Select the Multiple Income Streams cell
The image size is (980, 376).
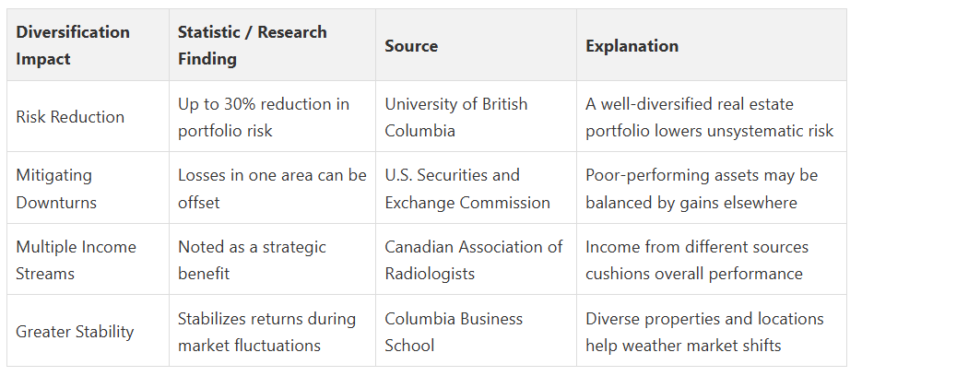coord(89,259)
